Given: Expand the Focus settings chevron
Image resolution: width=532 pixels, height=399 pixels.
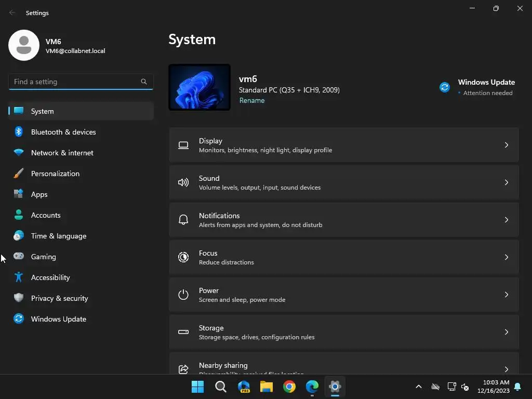Looking at the screenshot, I should [506, 257].
